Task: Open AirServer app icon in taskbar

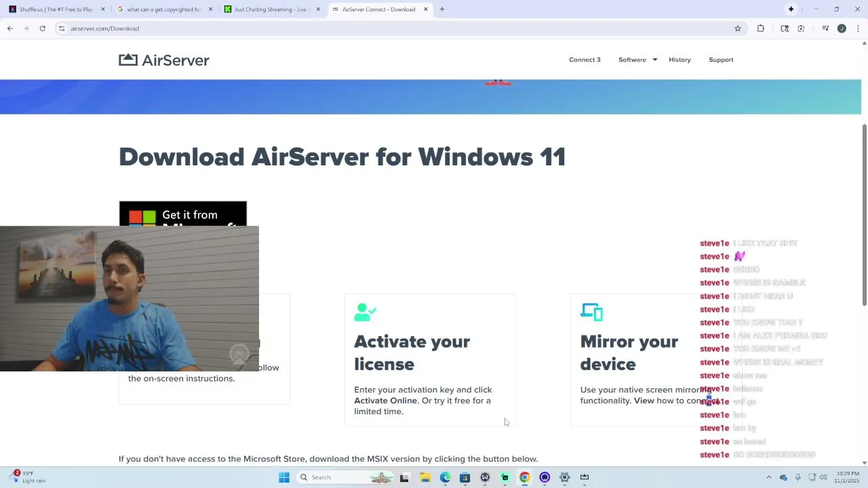Action: [x=585, y=477]
